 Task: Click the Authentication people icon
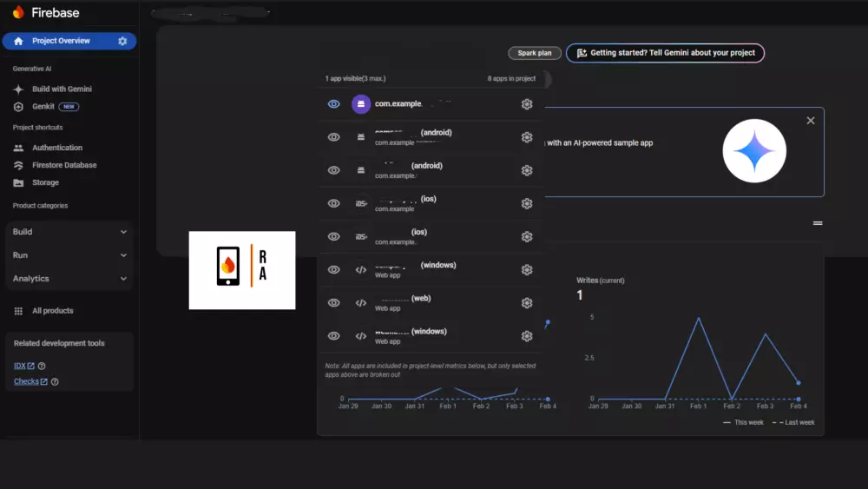coord(18,148)
